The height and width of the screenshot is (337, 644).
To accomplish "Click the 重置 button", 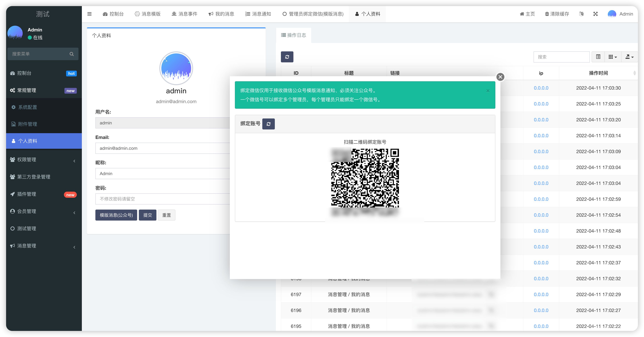I will tap(167, 215).
